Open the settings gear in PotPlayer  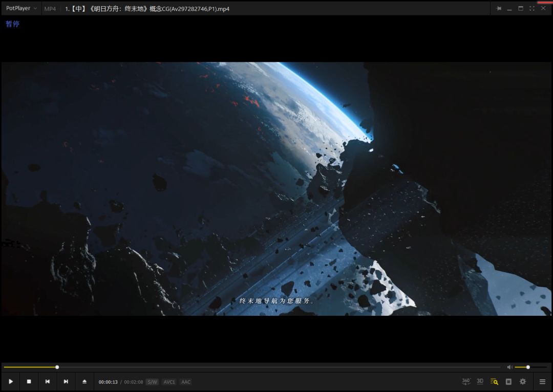(523, 382)
